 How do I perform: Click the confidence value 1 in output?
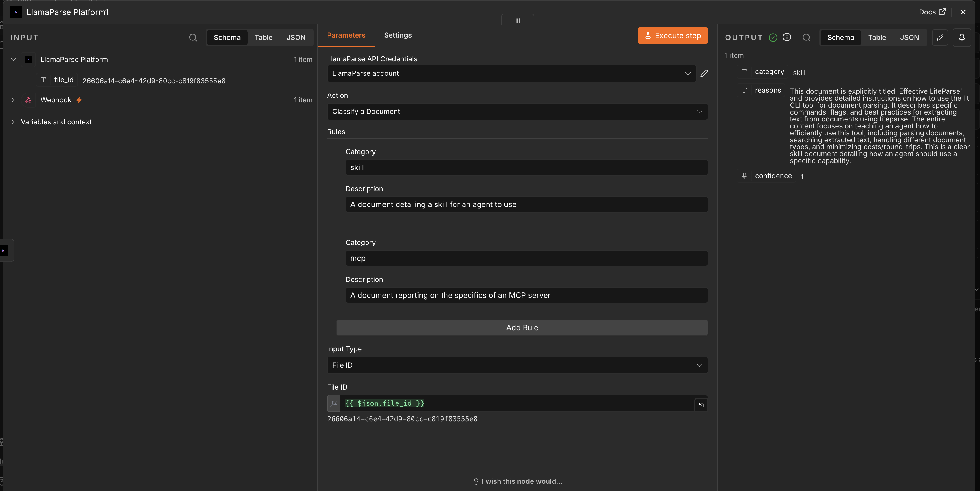click(802, 177)
